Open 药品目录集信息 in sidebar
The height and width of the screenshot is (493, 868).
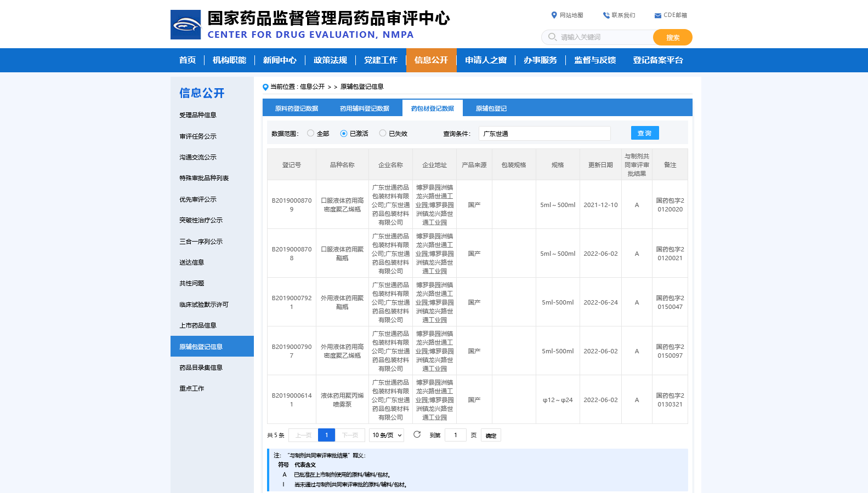pyautogui.click(x=212, y=368)
